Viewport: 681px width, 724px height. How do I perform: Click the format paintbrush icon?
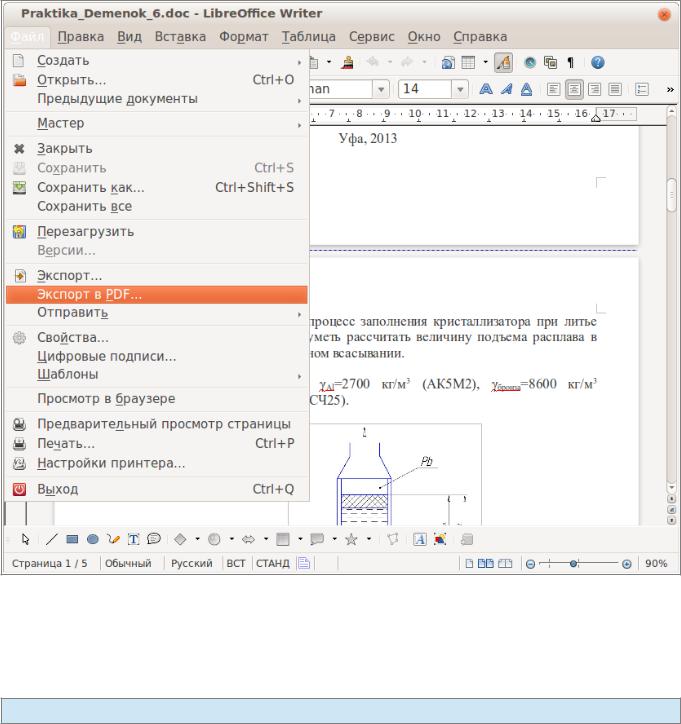347,62
